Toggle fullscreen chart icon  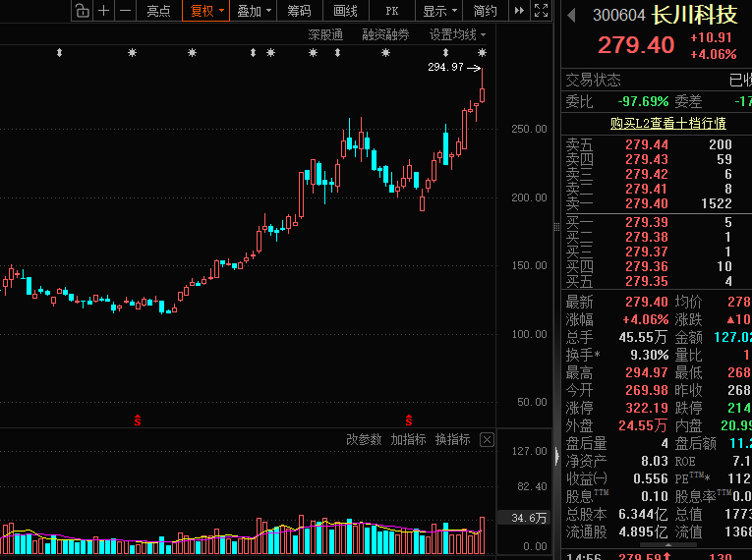[541, 11]
